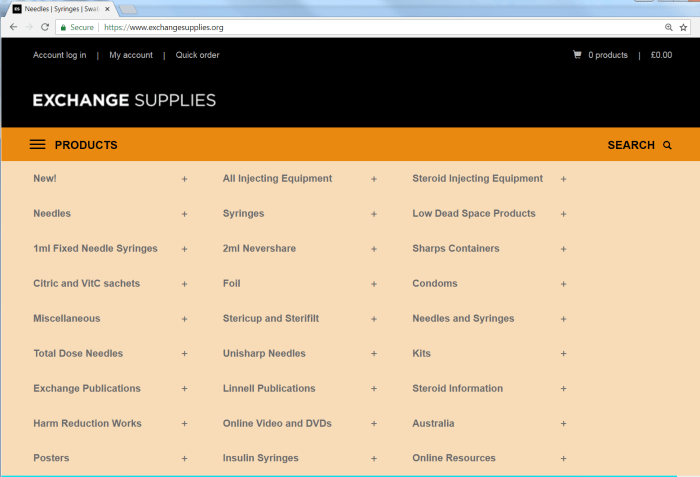700x477 pixels.
Task: Click the hamburger menu icon beside Products
Action: click(x=38, y=145)
